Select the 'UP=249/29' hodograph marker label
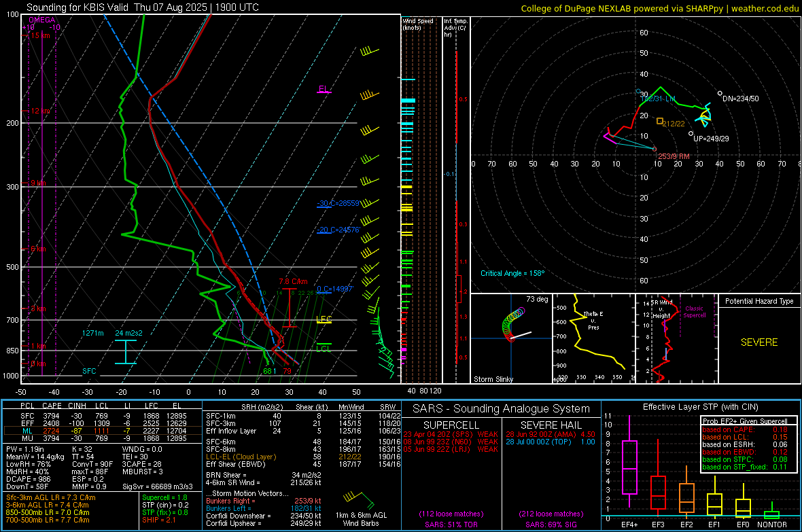Image resolution: width=802 pixels, height=532 pixels. pyautogui.click(x=712, y=139)
